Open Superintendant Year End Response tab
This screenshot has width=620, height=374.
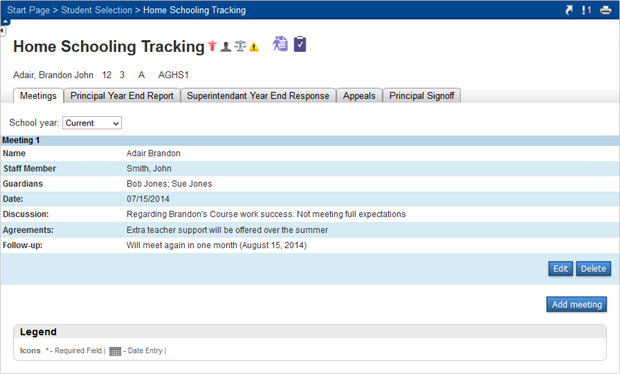coord(258,96)
